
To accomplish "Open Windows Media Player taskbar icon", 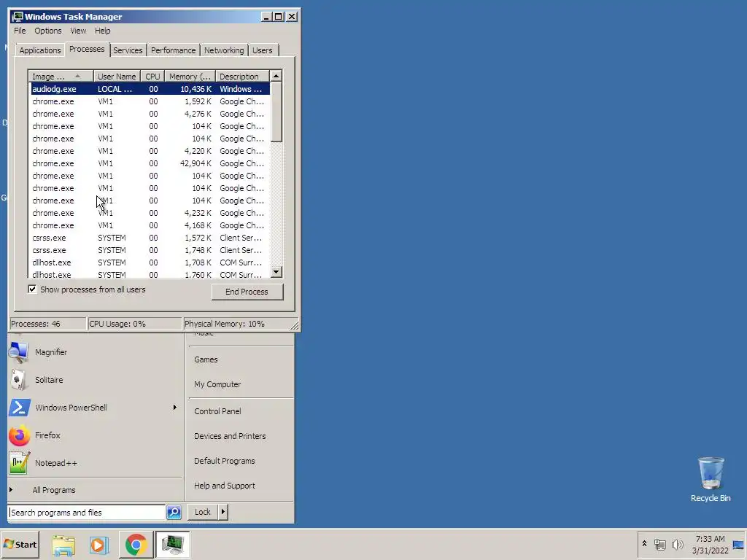I will 99,545.
